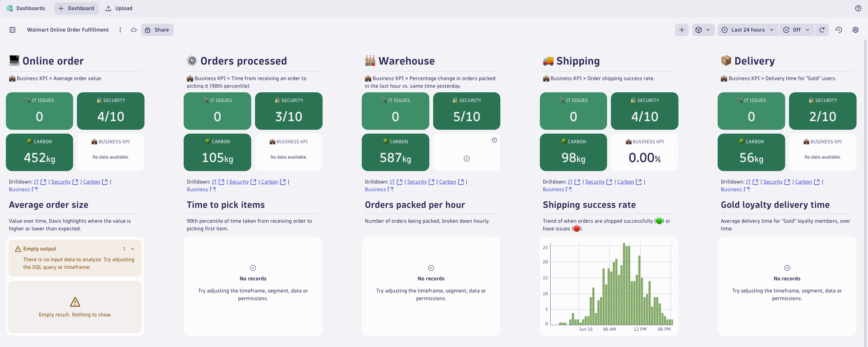
Task: Open the version history clock icon
Action: pos(839,30)
